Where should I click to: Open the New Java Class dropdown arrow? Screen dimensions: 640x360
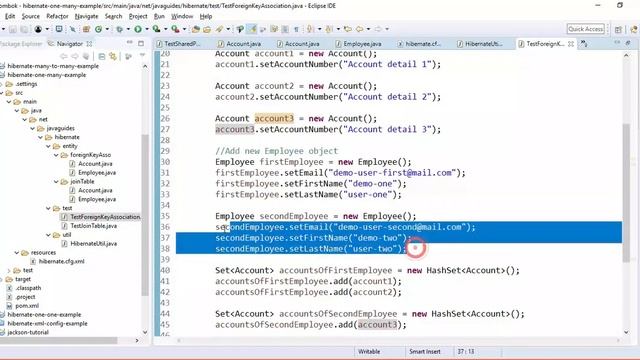[x=107, y=29]
